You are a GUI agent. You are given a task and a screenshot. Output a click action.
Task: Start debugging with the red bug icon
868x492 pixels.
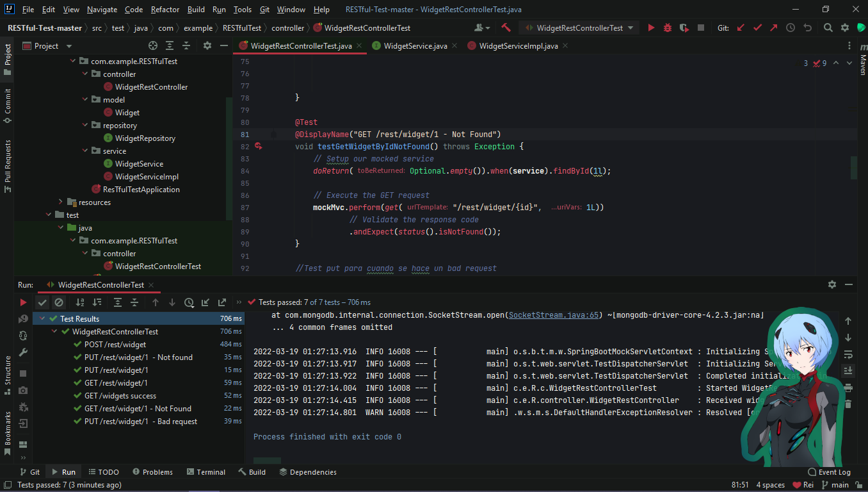[668, 28]
